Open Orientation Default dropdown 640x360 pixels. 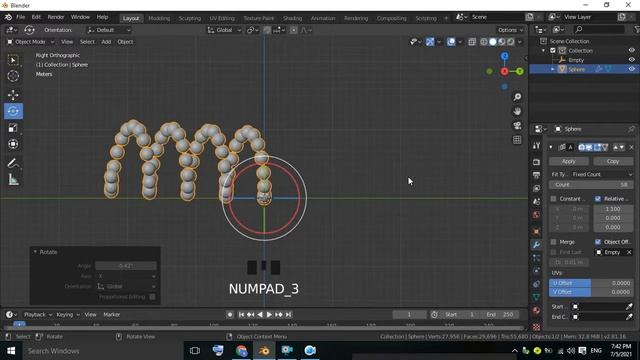(x=109, y=30)
